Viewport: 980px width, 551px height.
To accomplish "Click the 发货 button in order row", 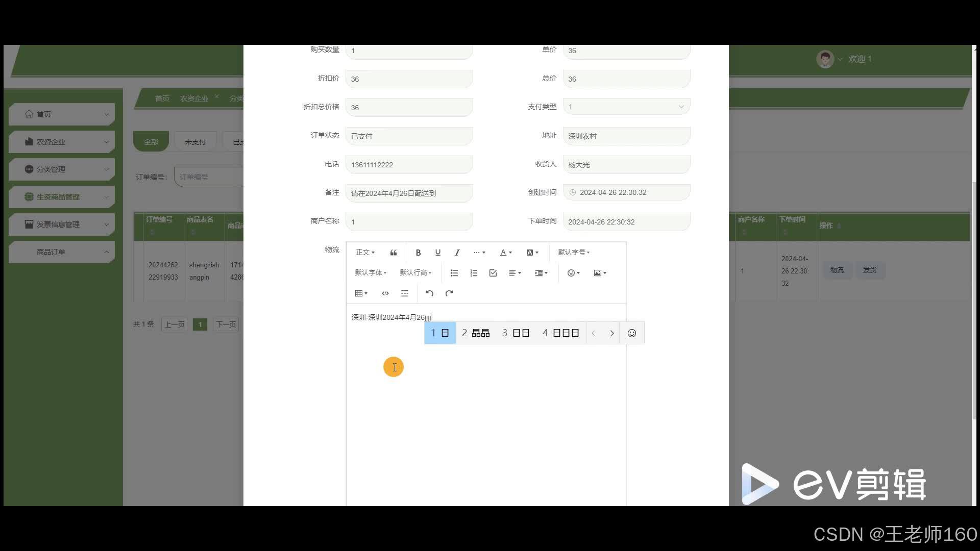I will pos(869,270).
